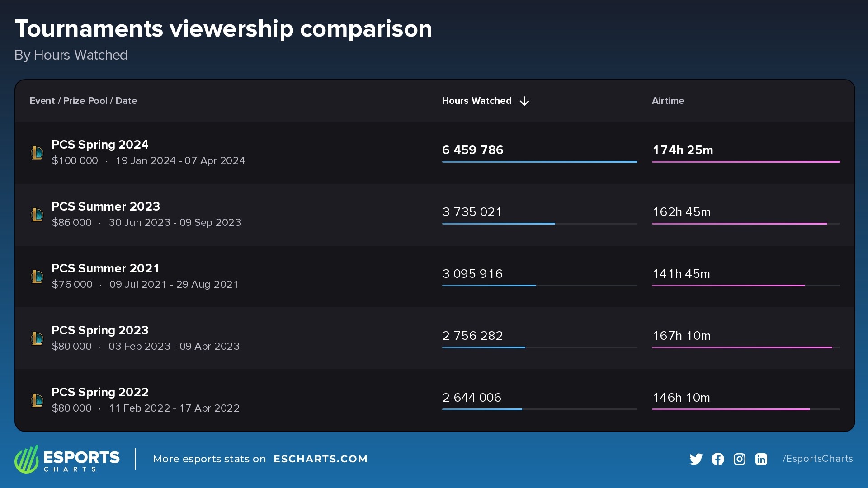This screenshot has width=868, height=488.
Task: Click League of Legends icon beside PCS Spring 2022
Action: point(37,400)
